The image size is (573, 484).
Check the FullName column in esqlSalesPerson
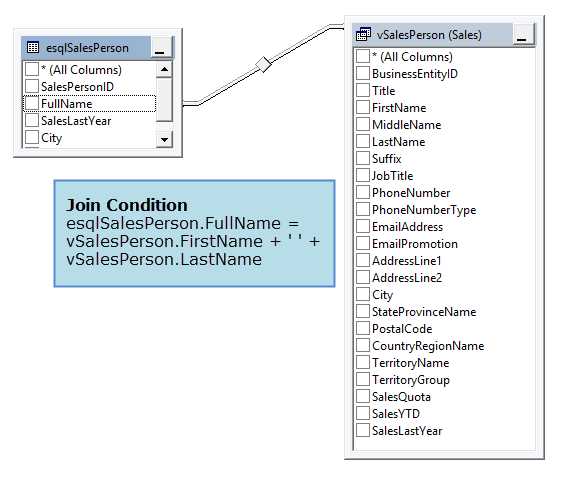[x=32, y=103]
